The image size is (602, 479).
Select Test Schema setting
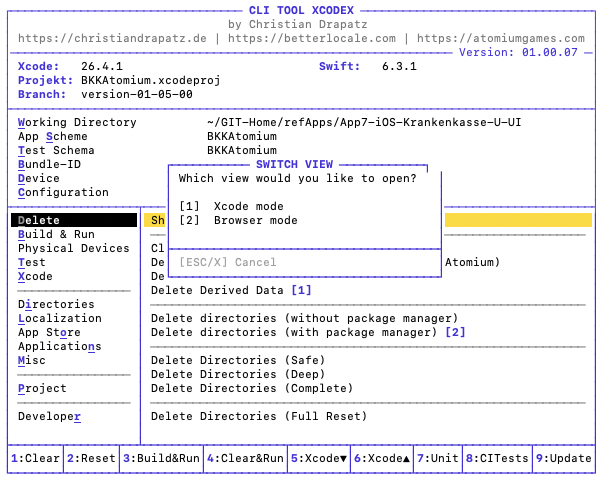pos(56,150)
